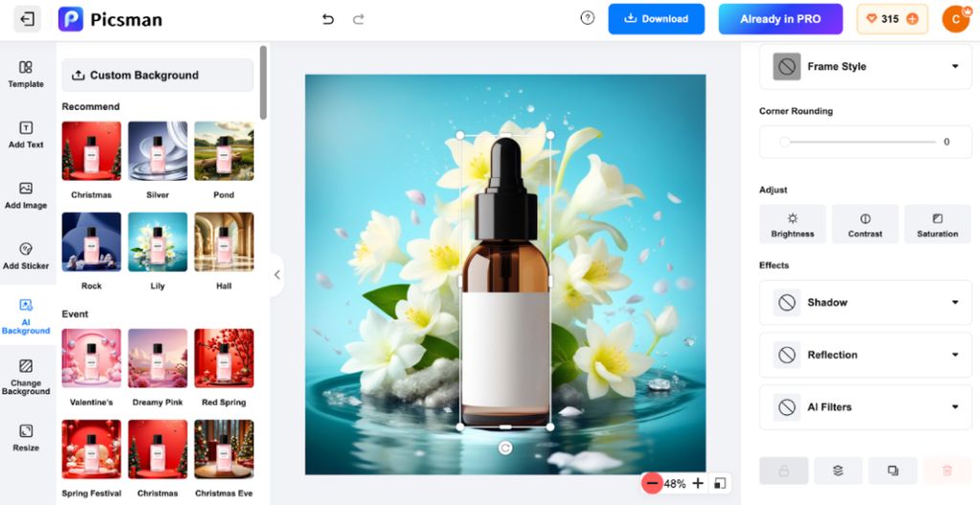Open the Saturation adjustment
980x505 pixels.
coord(938,224)
